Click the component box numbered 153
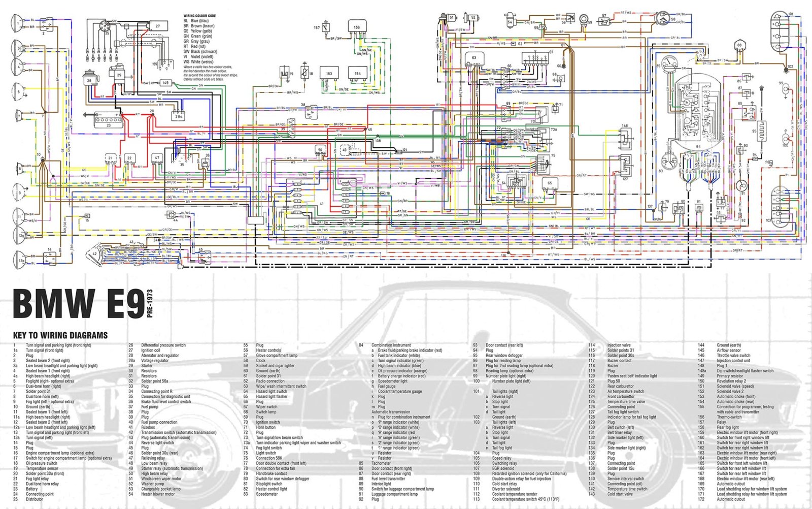Image resolution: width=812 pixels, height=509 pixels. tap(329, 74)
